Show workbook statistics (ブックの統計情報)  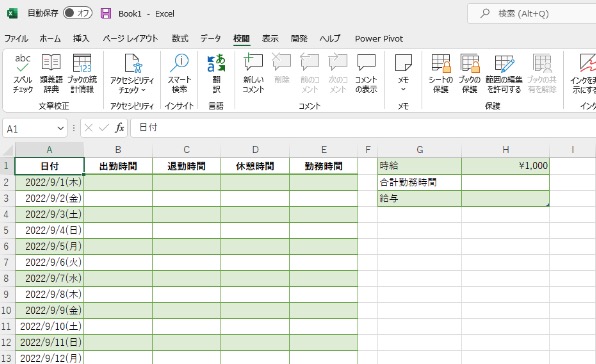tap(82, 73)
